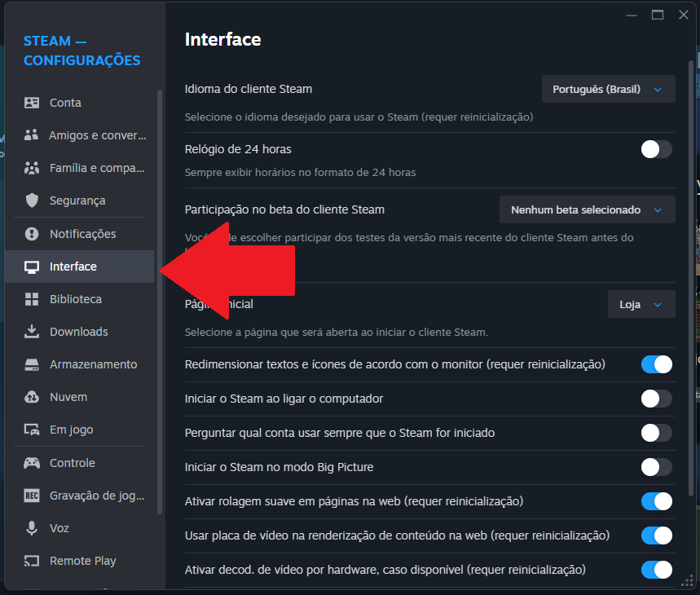
Task: Open the Conta settings section
Action: [66, 103]
